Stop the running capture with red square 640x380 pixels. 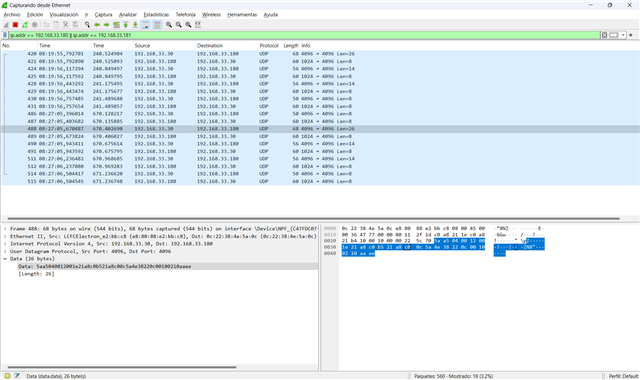pos(16,25)
